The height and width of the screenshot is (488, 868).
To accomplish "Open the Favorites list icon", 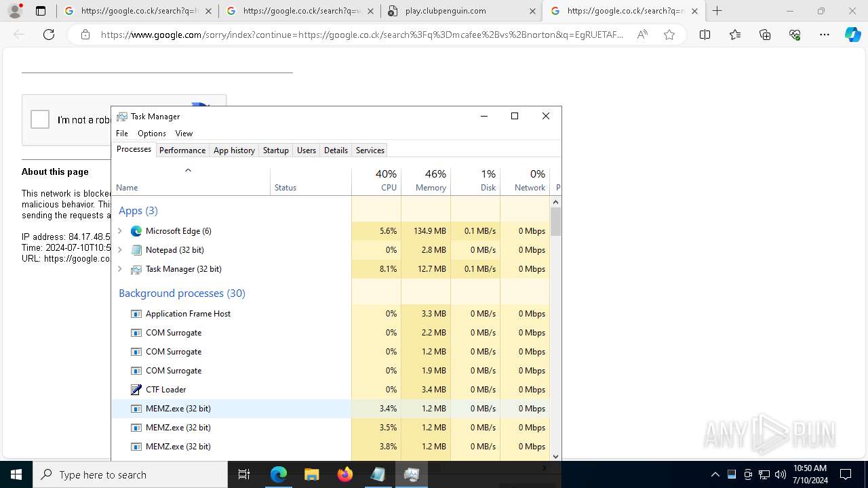I will pos(735,35).
